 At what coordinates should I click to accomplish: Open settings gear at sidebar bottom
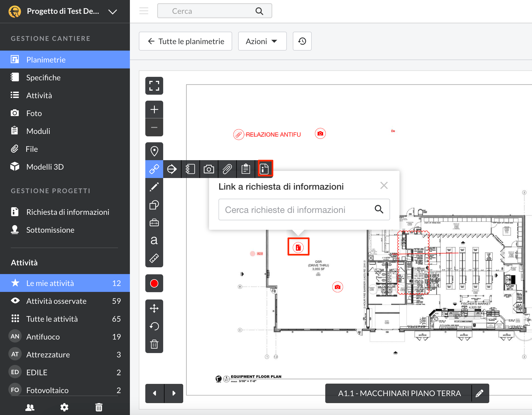tap(64, 407)
